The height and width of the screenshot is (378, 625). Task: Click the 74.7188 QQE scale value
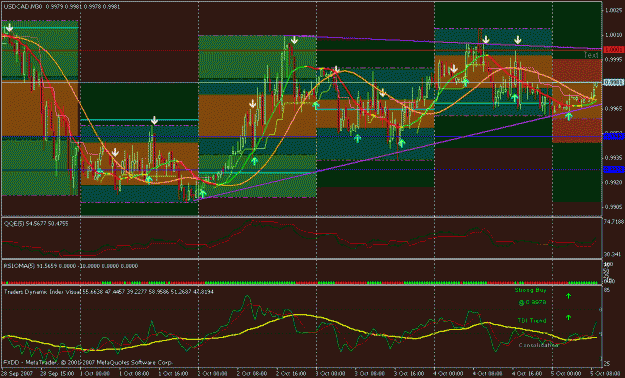[614, 221]
